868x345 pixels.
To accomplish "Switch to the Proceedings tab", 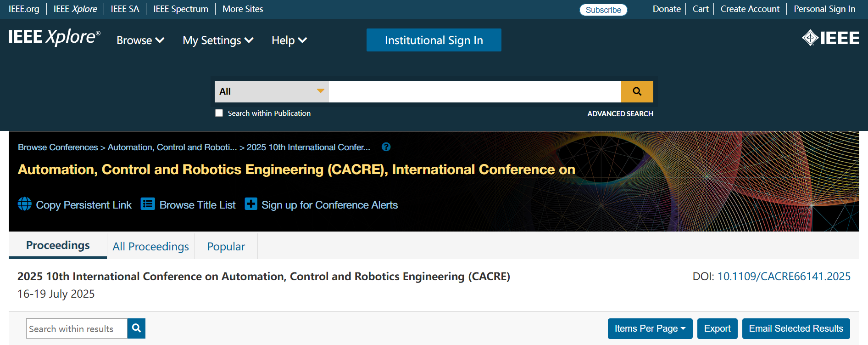I will point(58,245).
